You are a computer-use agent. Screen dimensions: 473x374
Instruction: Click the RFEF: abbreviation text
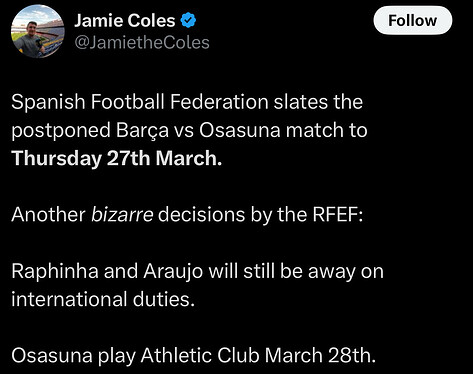337,215
